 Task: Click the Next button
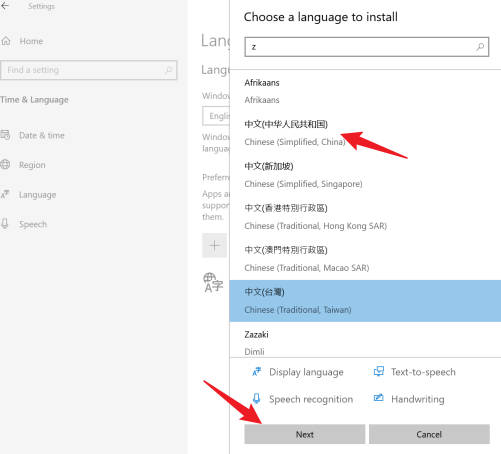305,434
